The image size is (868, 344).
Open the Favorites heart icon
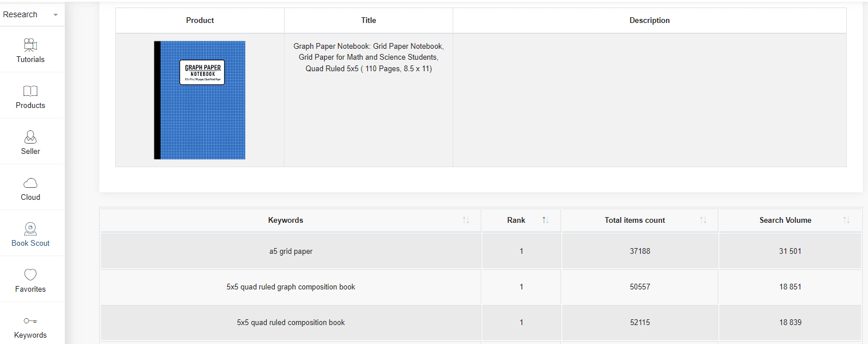click(x=30, y=275)
